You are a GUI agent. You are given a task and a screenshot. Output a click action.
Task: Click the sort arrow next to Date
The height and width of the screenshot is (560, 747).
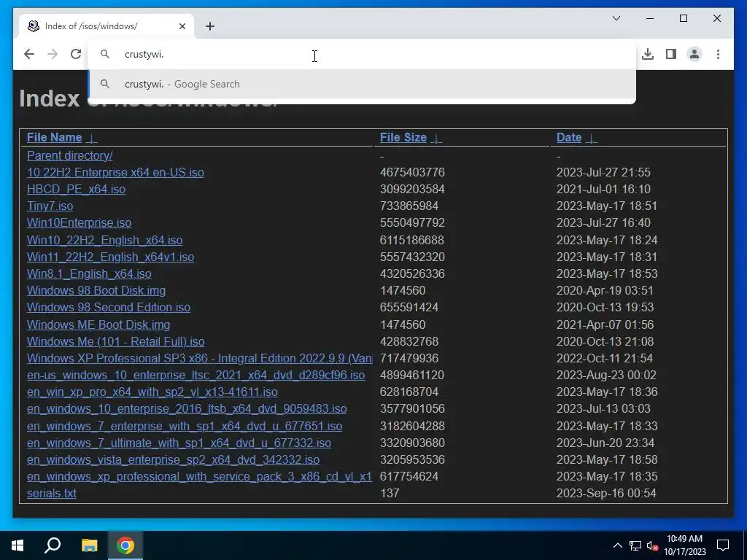coord(591,138)
